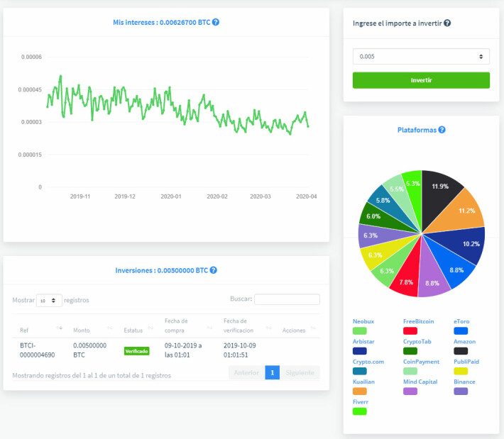Sort the table by Estatus column

point(150,328)
